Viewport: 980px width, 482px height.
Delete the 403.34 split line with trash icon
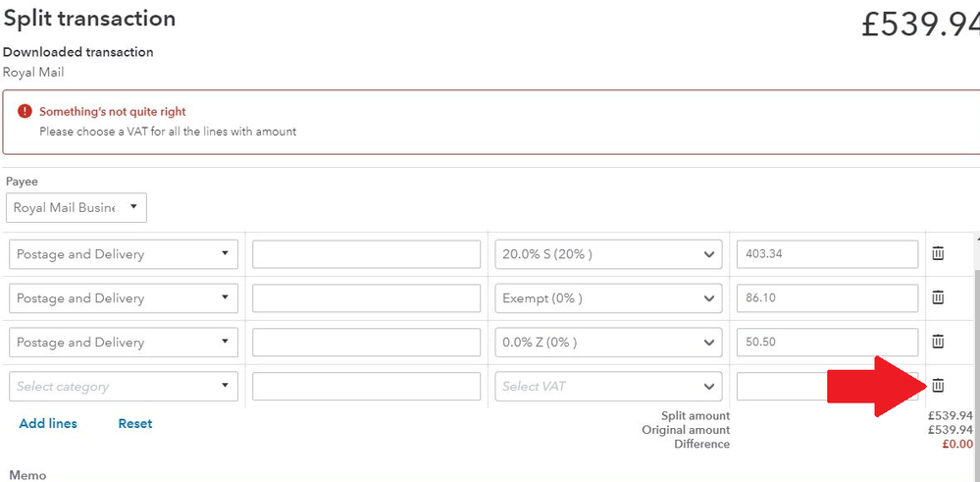[x=938, y=254]
